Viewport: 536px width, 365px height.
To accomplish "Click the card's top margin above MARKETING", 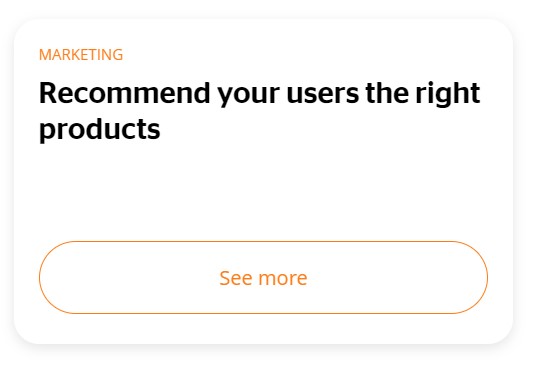I will [x=263, y=32].
